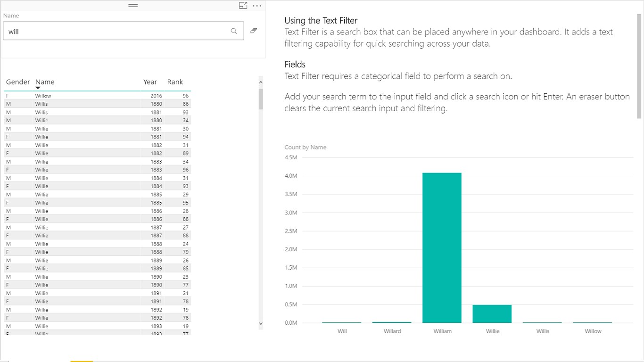Click table scrollbar down arrow

[261, 324]
